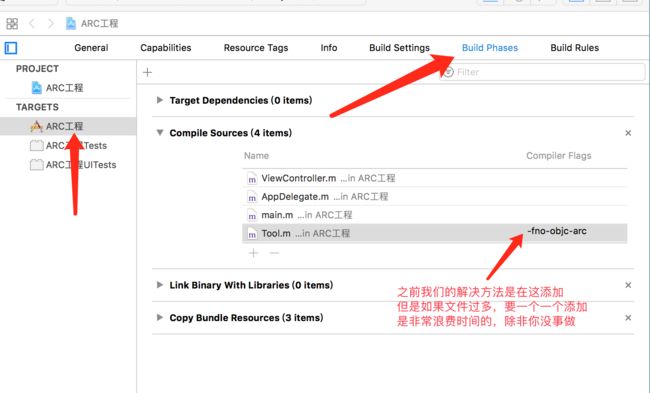Open the General tab

(x=91, y=48)
